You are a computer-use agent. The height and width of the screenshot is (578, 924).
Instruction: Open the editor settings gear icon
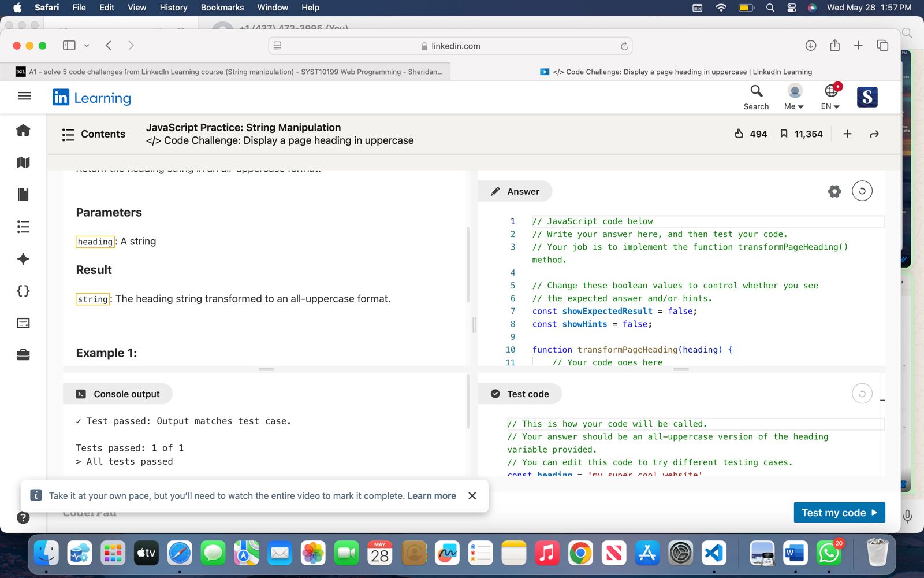click(834, 191)
